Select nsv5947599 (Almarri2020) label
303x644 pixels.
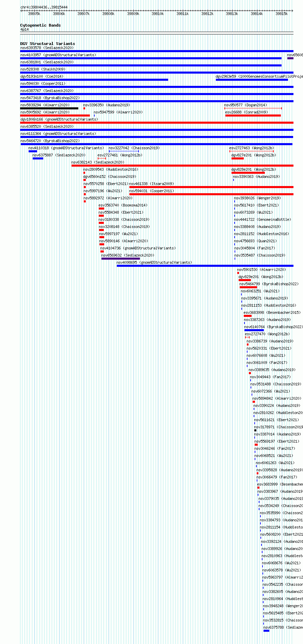[x=118, y=112]
